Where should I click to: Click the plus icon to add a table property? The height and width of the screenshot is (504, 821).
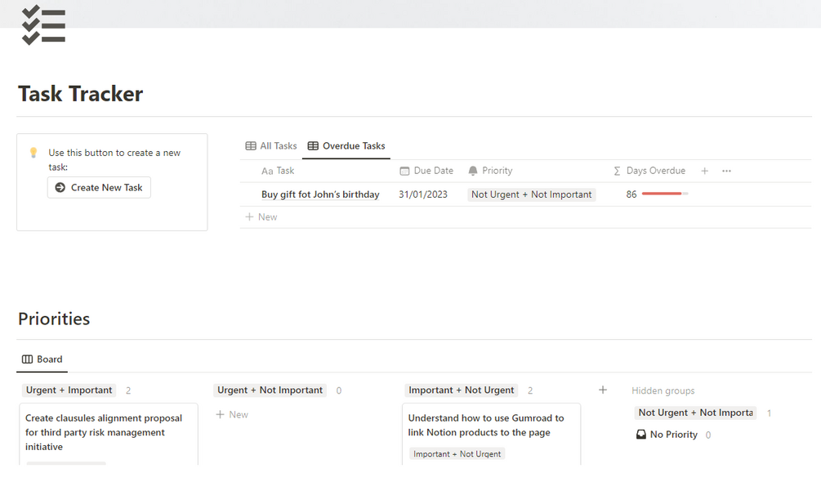(x=705, y=171)
